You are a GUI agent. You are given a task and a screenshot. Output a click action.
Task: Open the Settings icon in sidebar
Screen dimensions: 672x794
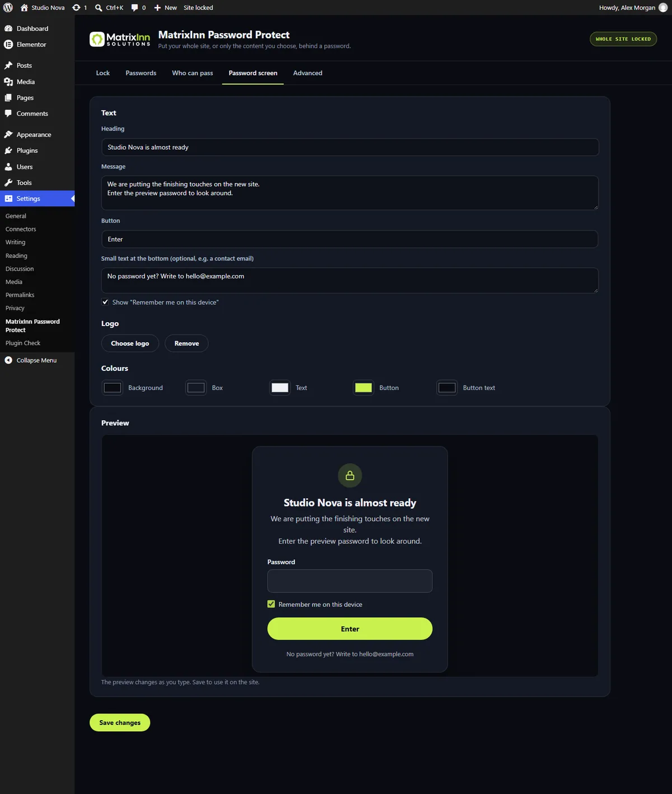(x=8, y=198)
